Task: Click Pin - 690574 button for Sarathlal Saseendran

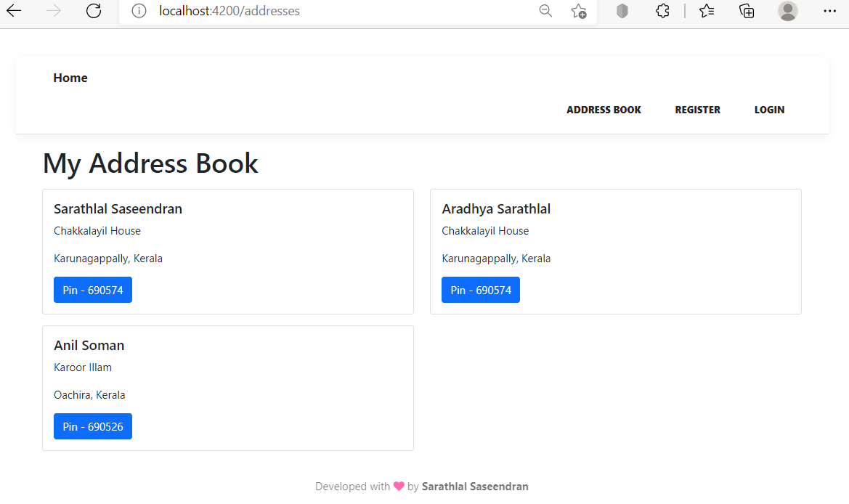Action: point(92,290)
